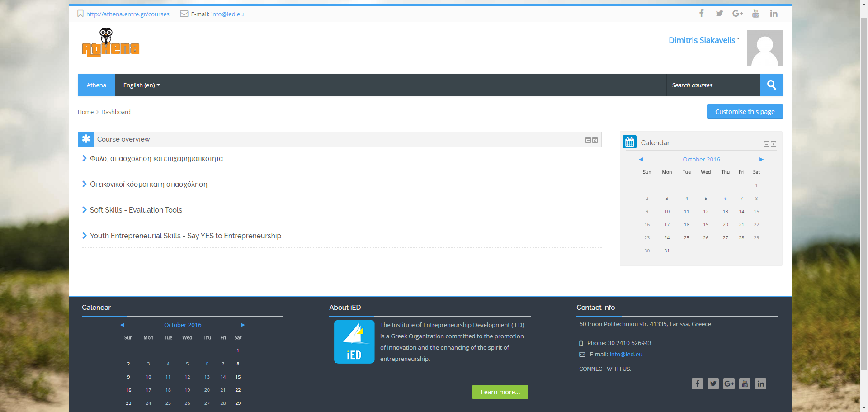Go to next month in sidebar calendar
Image resolution: width=868 pixels, height=412 pixels.
761,159
